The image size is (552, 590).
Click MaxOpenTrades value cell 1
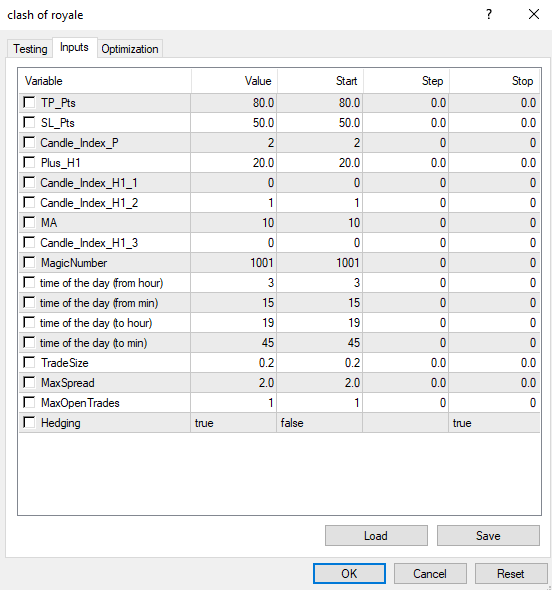[234, 403]
